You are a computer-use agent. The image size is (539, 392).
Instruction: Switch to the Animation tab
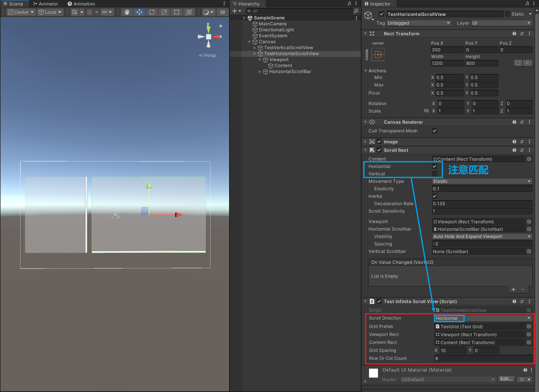click(81, 4)
